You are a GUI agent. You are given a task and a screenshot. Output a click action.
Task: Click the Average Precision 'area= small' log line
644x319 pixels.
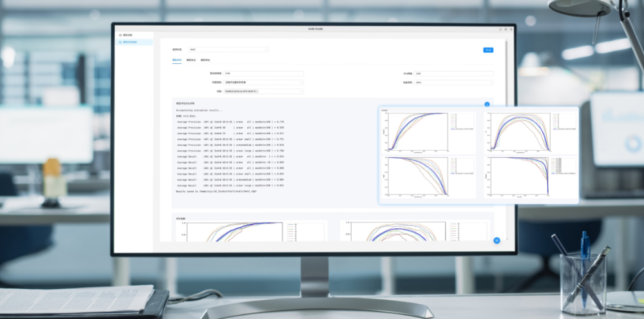(x=231, y=139)
